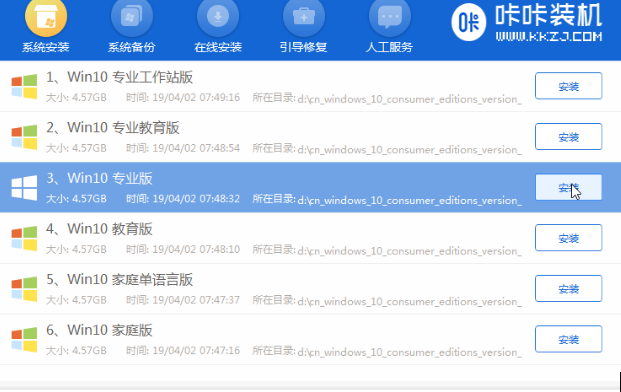Switch to 人工服务 label

pos(389,48)
